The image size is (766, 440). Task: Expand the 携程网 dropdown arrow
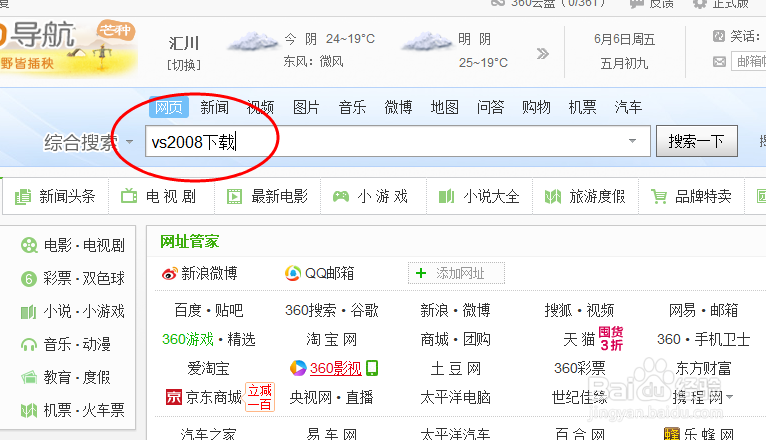coord(729,397)
